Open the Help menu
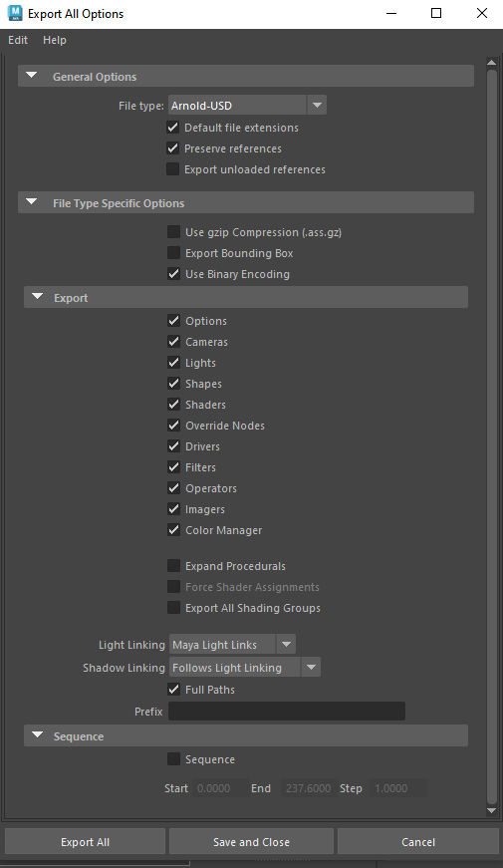The height and width of the screenshot is (868, 503). [x=54, y=40]
